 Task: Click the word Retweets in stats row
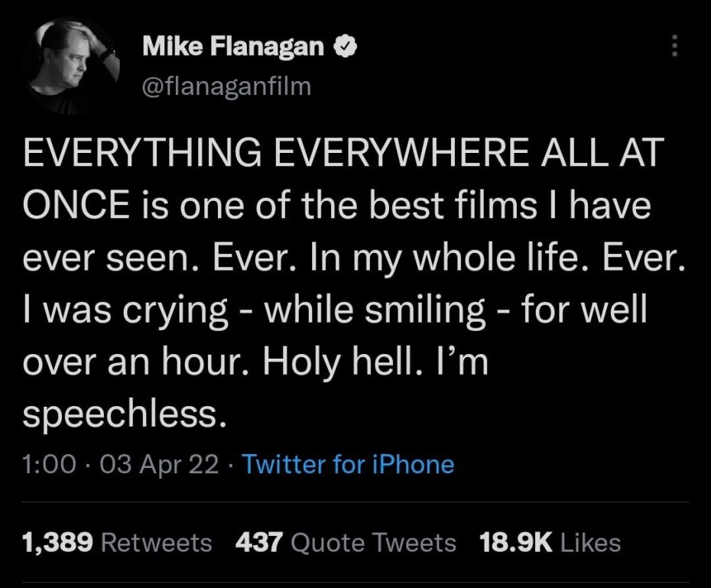156,543
